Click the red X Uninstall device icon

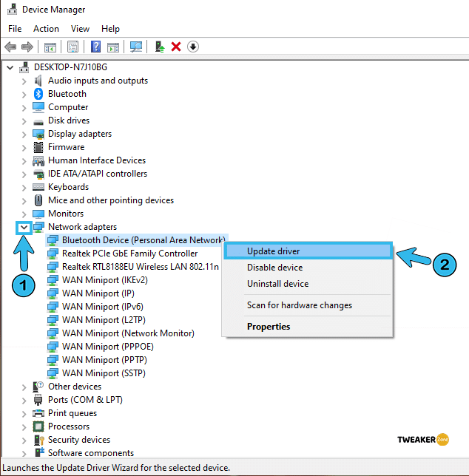176,47
